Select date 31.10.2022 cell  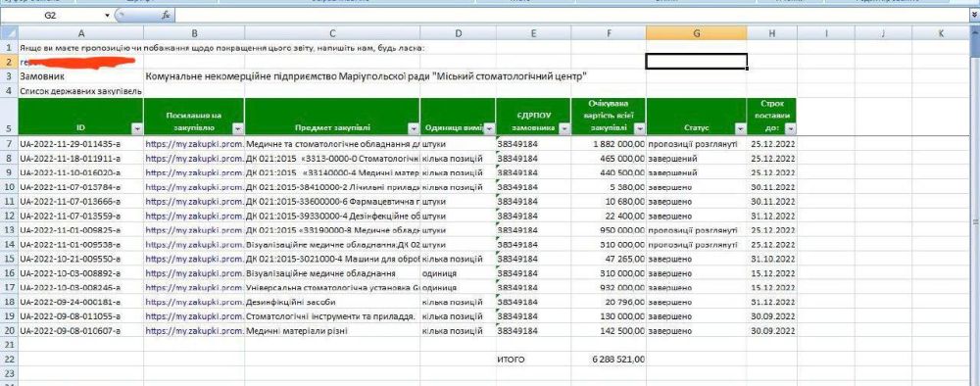[x=772, y=259]
